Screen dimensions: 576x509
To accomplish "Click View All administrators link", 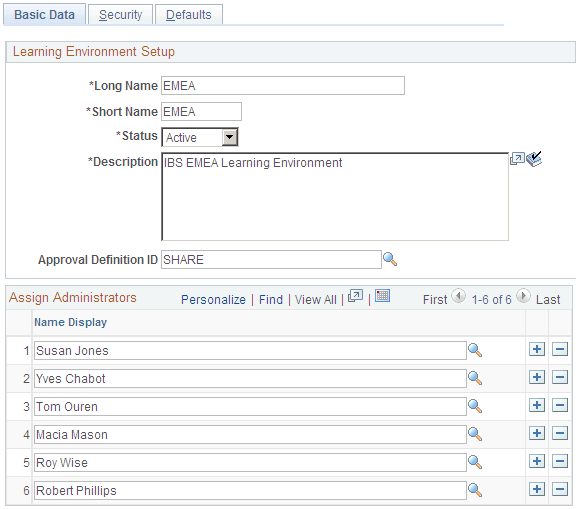I will coord(316,300).
